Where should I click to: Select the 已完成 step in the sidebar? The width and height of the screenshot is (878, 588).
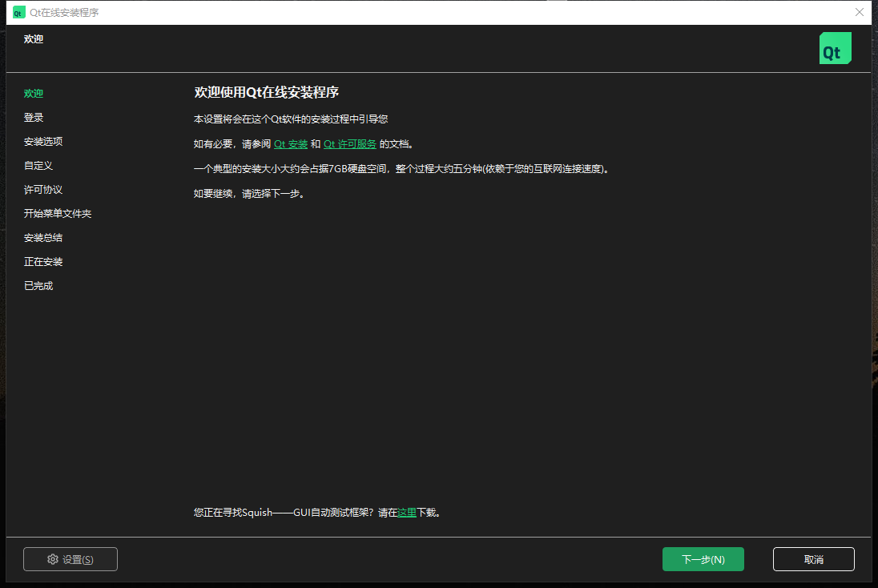coord(38,286)
